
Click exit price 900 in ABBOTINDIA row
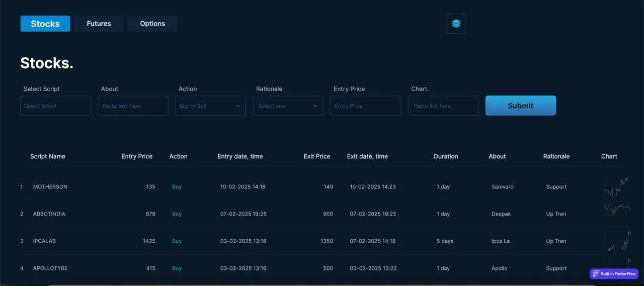tap(328, 214)
